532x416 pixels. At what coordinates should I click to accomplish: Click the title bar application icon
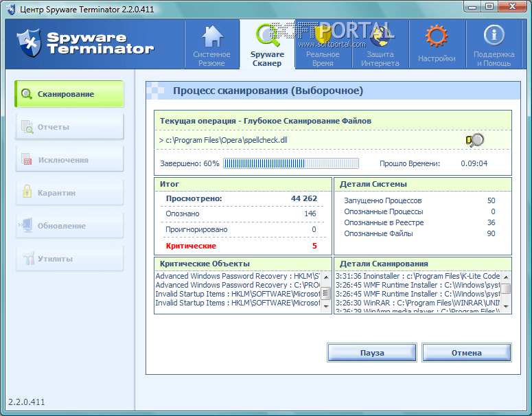coord(10,9)
